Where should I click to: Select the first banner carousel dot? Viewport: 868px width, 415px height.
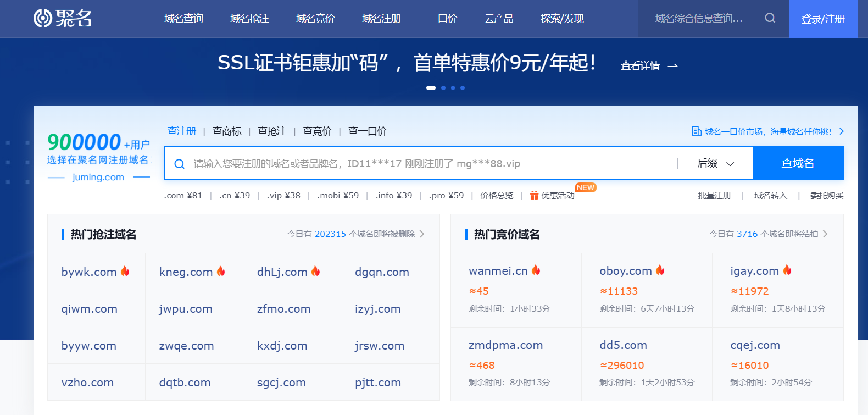[431, 88]
